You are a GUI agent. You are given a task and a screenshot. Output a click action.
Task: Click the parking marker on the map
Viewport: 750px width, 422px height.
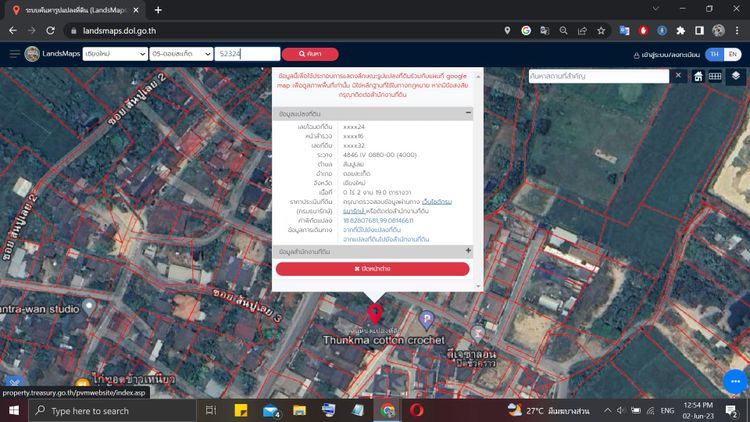pyautogui.click(x=428, y=320)
